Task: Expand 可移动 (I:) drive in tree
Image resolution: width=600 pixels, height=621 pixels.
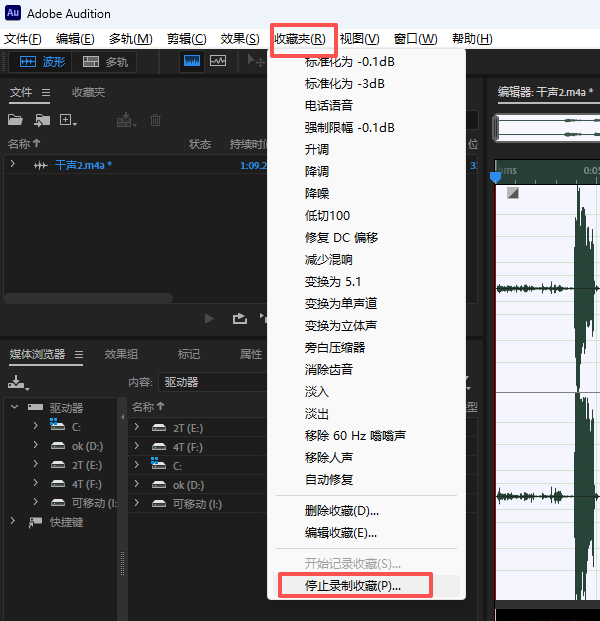Action: pos(36,501)
